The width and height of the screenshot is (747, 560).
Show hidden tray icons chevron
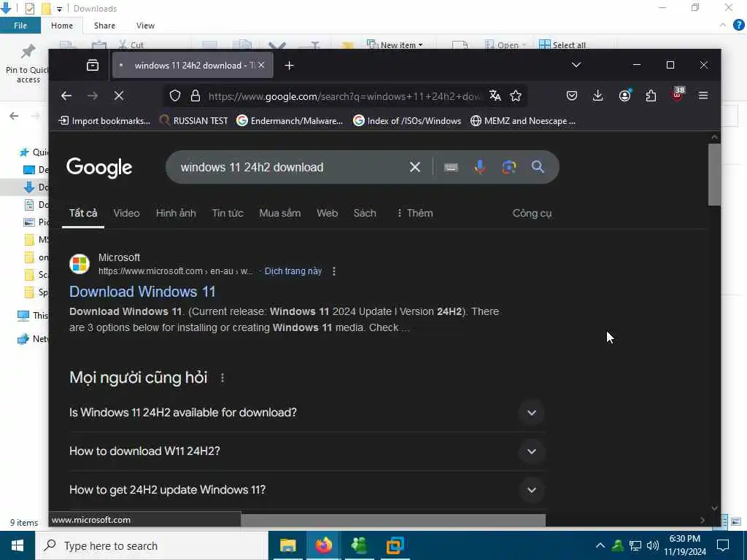(x=600, y=545)
